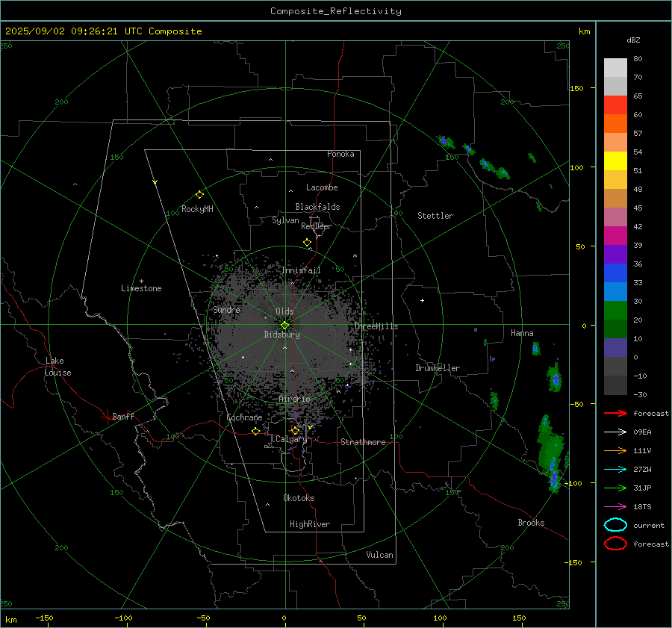Viewport: 672px width, 628px height.
Task: Click the Cochrane label
Action: tap(244, 417)
